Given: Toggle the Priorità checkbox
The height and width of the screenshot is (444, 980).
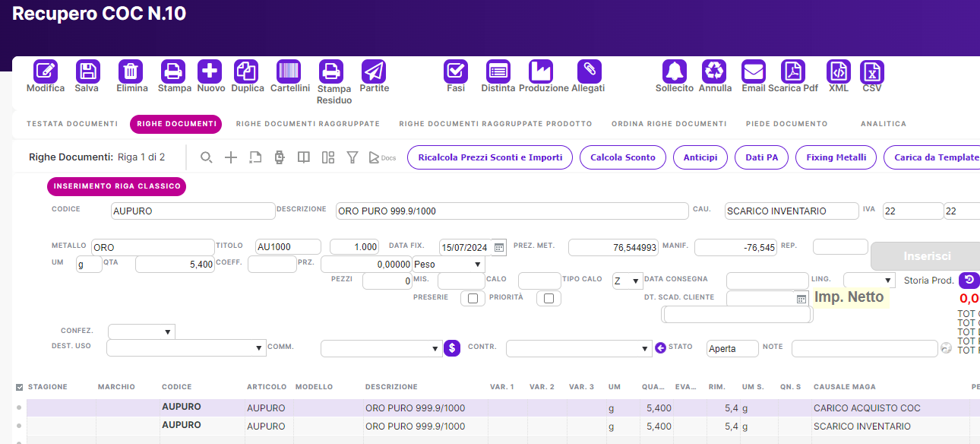Looking at the screenshot, I should pyautogui.click(x=548, y=299).
